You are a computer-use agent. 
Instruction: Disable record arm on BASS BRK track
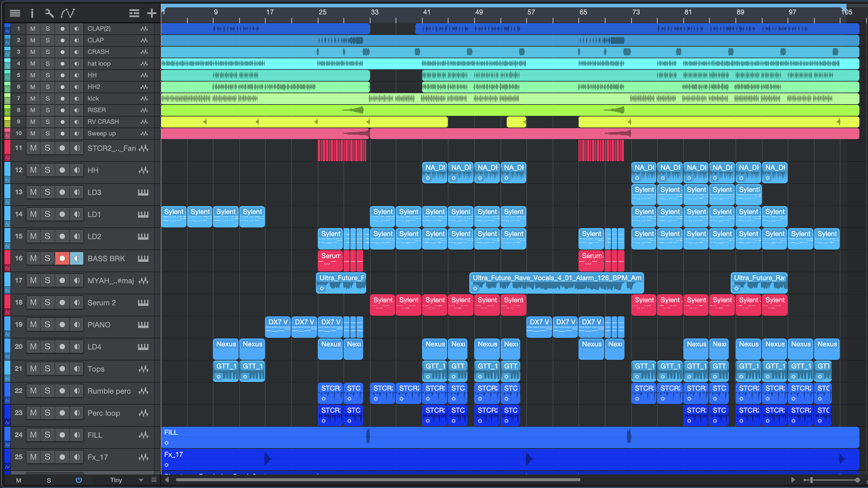62,258
